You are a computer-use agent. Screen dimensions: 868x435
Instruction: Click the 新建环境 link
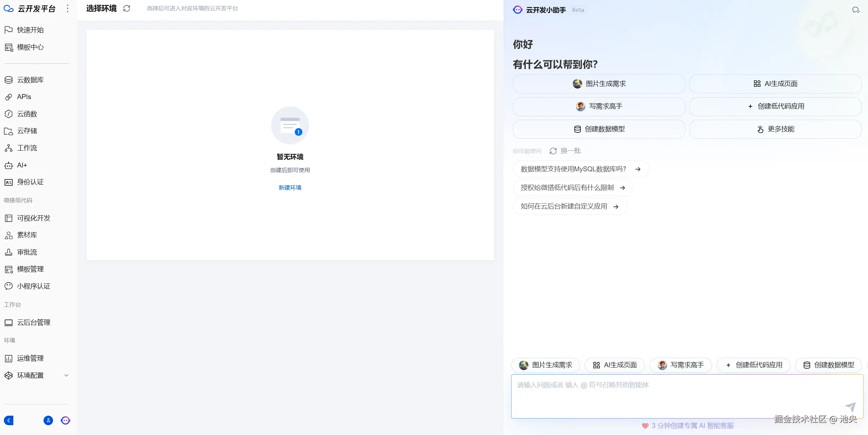(290, 187)
